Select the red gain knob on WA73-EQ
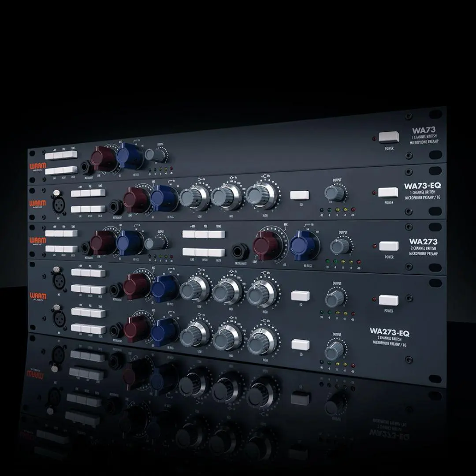Screen dimensions: 476x476 (135, 199)
